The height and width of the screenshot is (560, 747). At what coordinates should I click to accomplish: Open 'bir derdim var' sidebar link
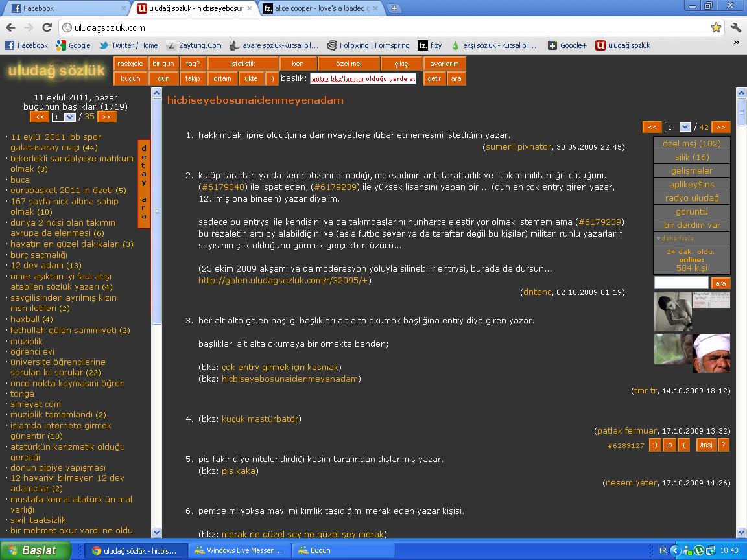tap(692, 225)
